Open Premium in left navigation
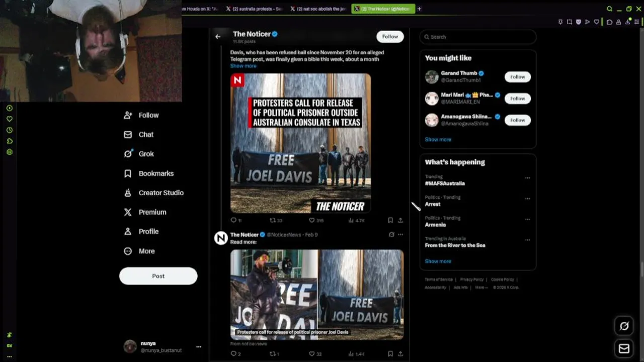The height and width of the screenshot is (362, 644). (145, 212)
